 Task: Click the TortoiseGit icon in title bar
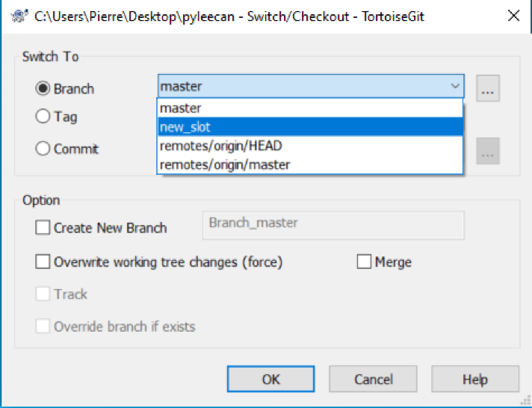click(19, 16)
